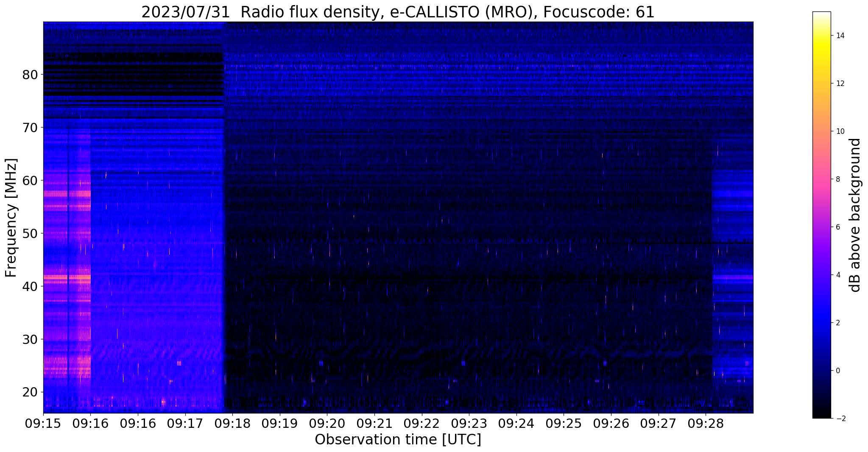Click the 09:28 time tick label
This screenshot has height=452, width=868.
[x=706, y=423]
